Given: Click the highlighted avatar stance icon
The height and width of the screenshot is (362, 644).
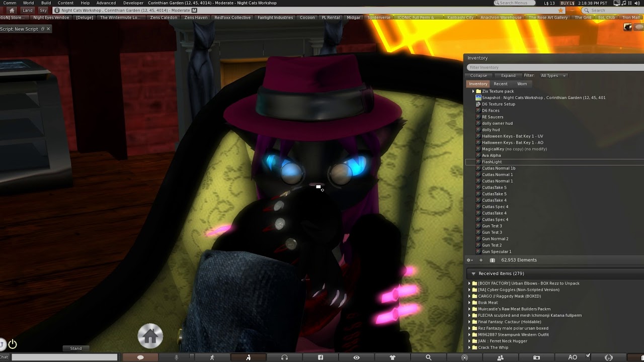Looking at the screenshot, I should [248, 357].
